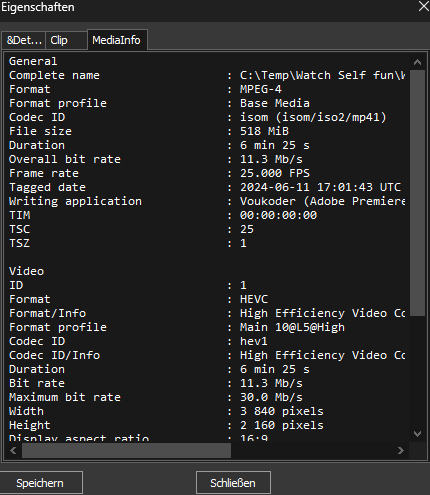
Task: Close the Eigenschaften dialog with X
Action: [x=423, y=6]
